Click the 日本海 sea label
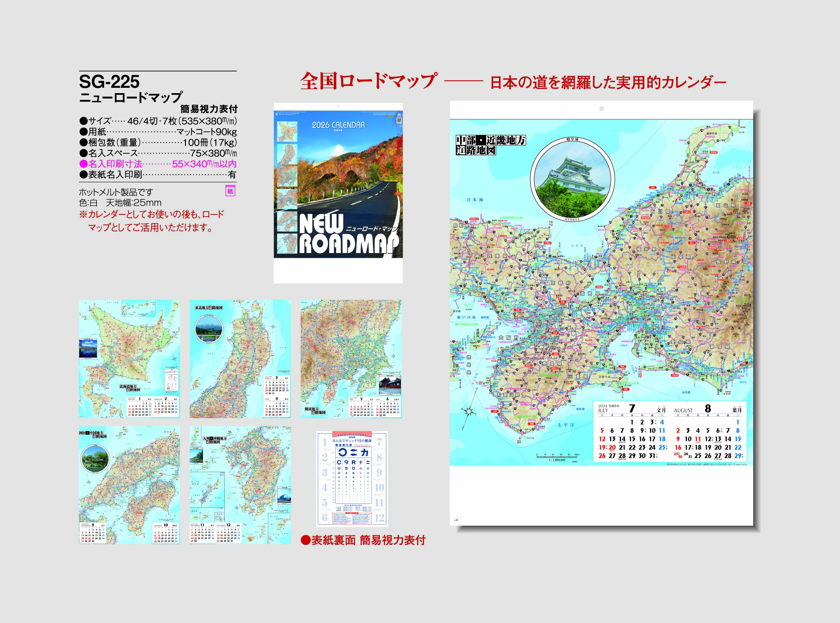The height and width of the screenshot is (623, 840). pos(475,200)
